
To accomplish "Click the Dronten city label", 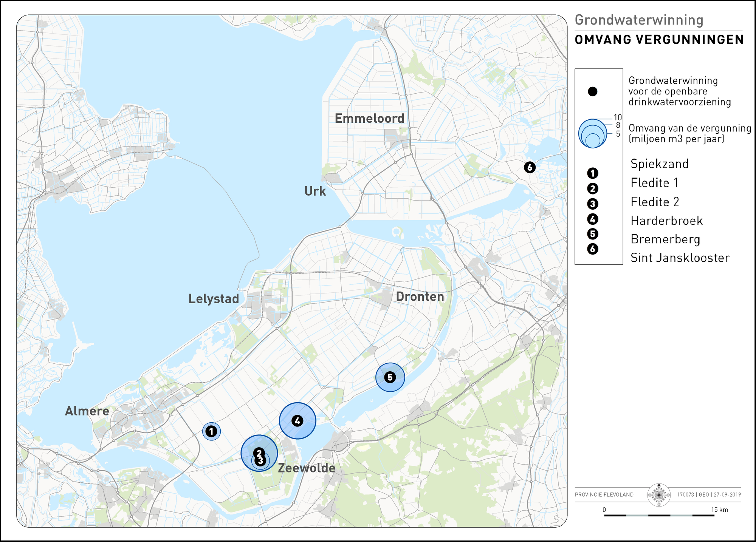I will (420, 296).
